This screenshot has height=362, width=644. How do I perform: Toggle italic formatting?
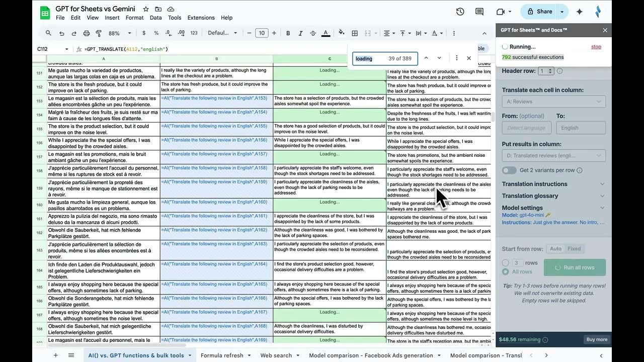301,33
